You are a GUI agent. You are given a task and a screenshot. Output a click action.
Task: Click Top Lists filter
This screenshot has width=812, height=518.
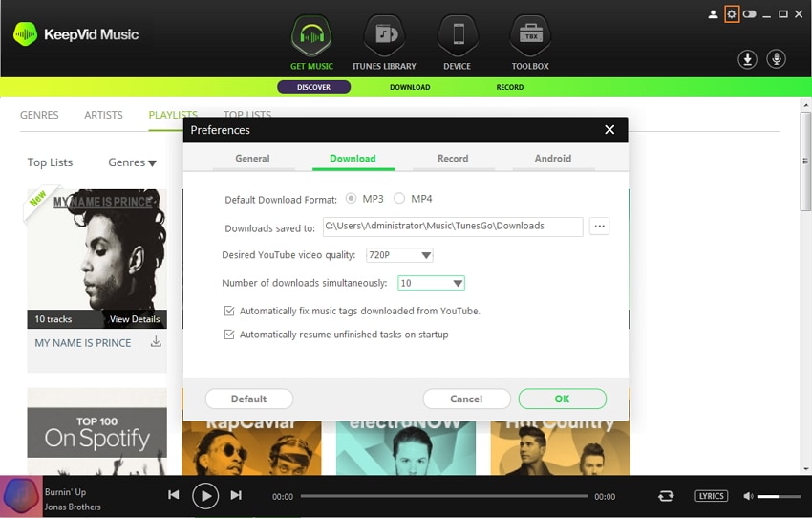[x=50, y=162]
